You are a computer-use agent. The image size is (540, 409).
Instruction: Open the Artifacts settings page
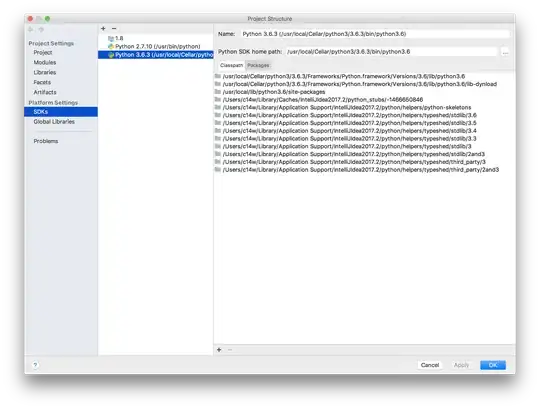coord(45,93)
